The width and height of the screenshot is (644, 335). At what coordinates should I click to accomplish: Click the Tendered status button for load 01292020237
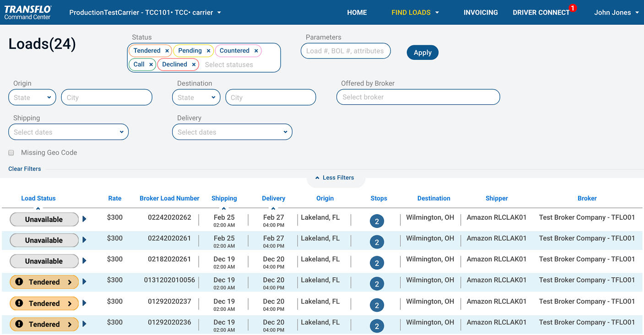click(x=44, y=303)
